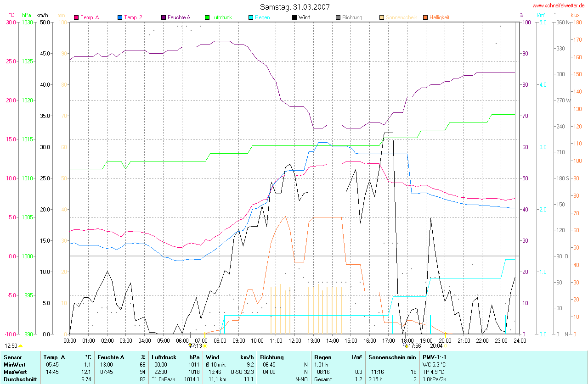Click the Sonnenschein min table header
The height and width of the screenshot is (384, 588).
[x=392, y=357]
